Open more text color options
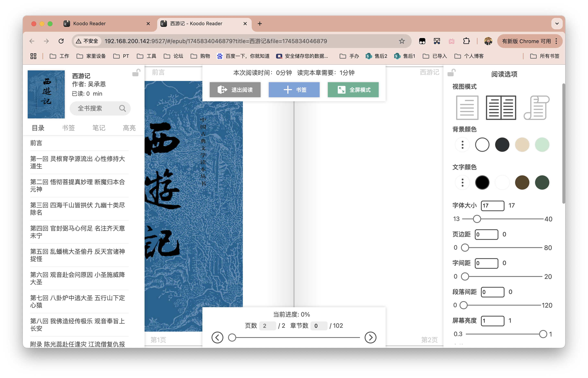588x378 pixels. tap(462, 182)
